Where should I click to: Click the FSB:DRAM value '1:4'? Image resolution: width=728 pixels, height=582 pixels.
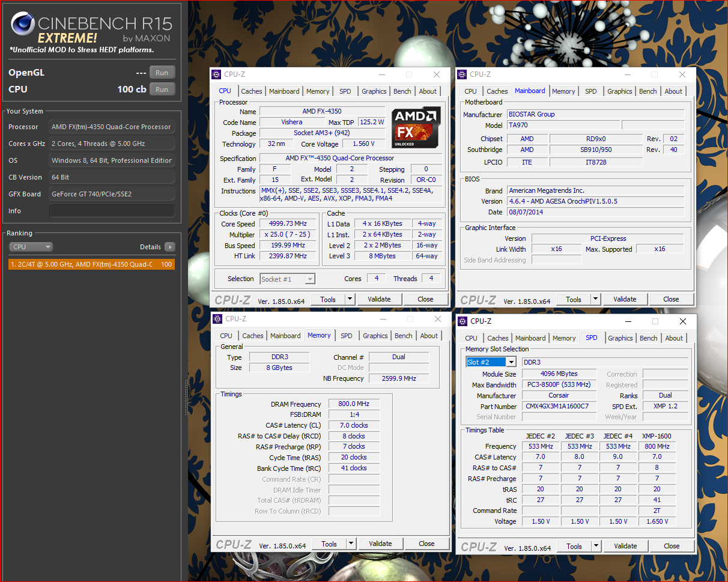pyautogui.click(x=354, y=414)
